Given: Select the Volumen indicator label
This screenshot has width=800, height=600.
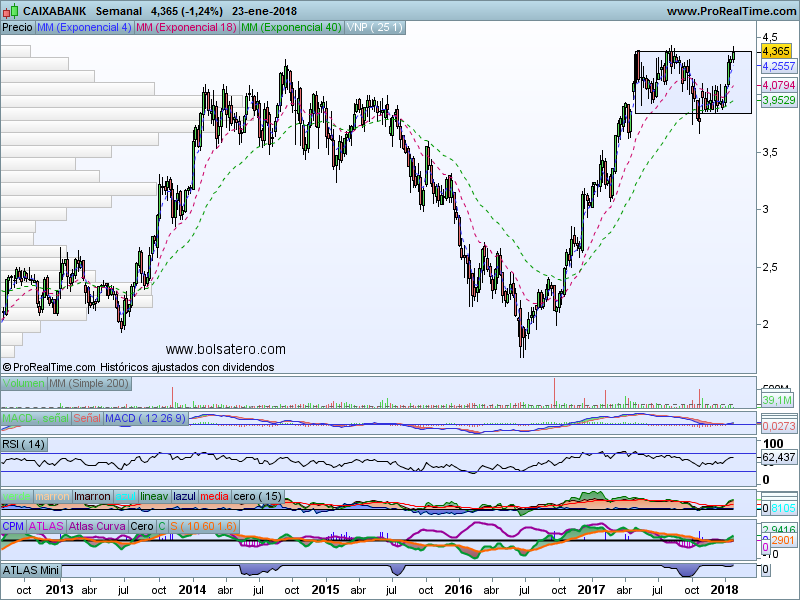Looking at the screenshot, I should tap(24, 384).
